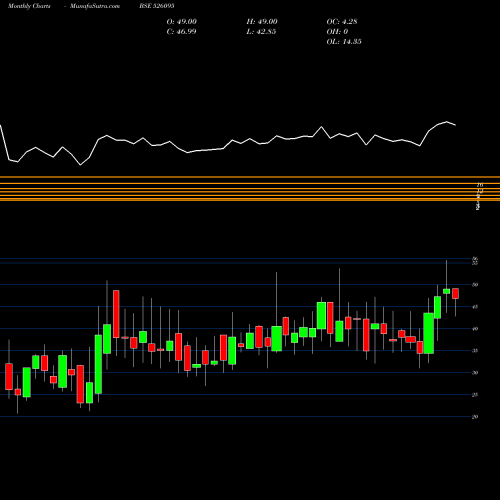Click the "OH: 0" reading
500x500 pixels.
(x=337, y=32)
